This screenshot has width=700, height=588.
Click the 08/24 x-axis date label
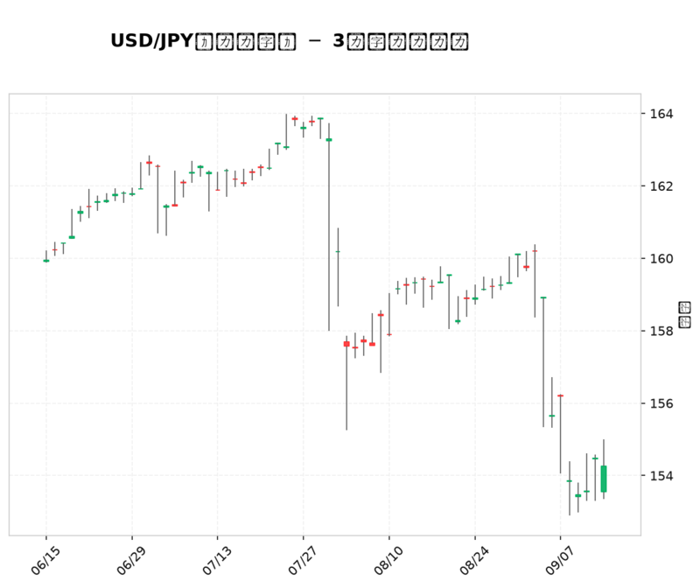pyautogui.click(x=474, y=560)
